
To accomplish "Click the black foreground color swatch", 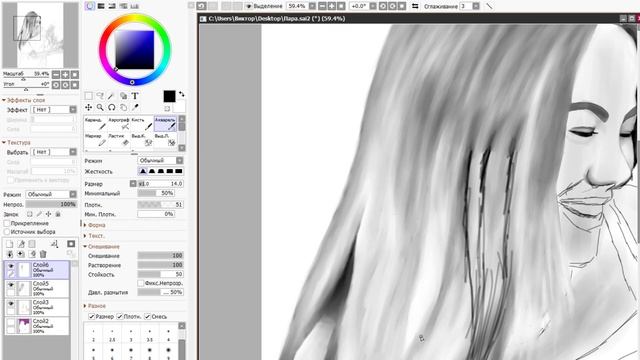I will (169, 96).
